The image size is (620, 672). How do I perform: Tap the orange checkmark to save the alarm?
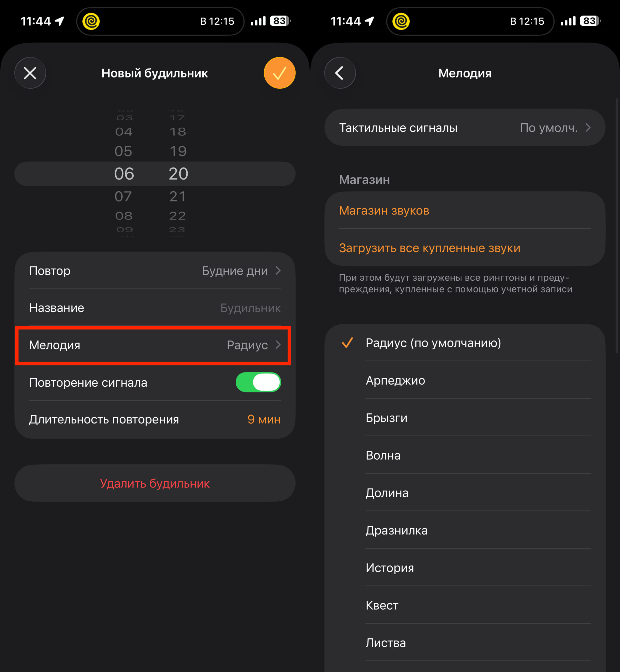[x=280, y=73]
